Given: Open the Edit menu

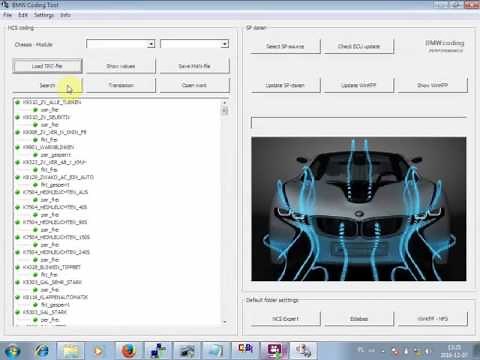Looking at the screenshot, I should [x=23, y=15].
